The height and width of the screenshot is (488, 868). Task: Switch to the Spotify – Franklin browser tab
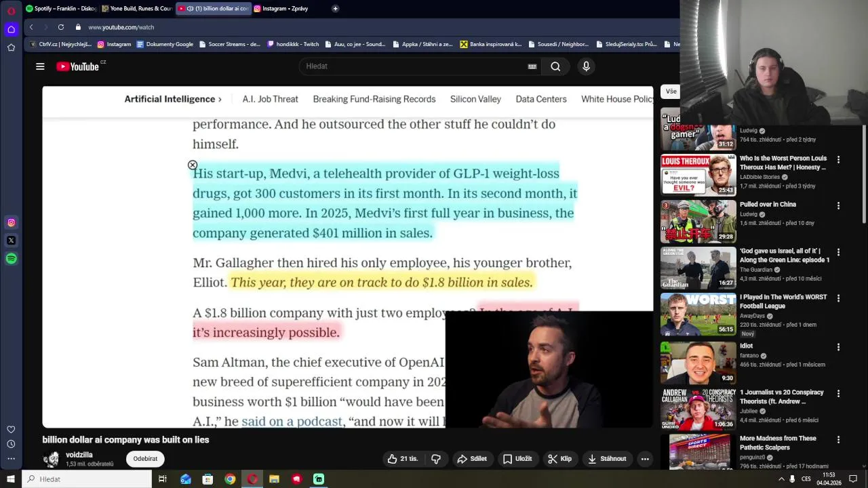pyautogui.click(x=61, y=8)
